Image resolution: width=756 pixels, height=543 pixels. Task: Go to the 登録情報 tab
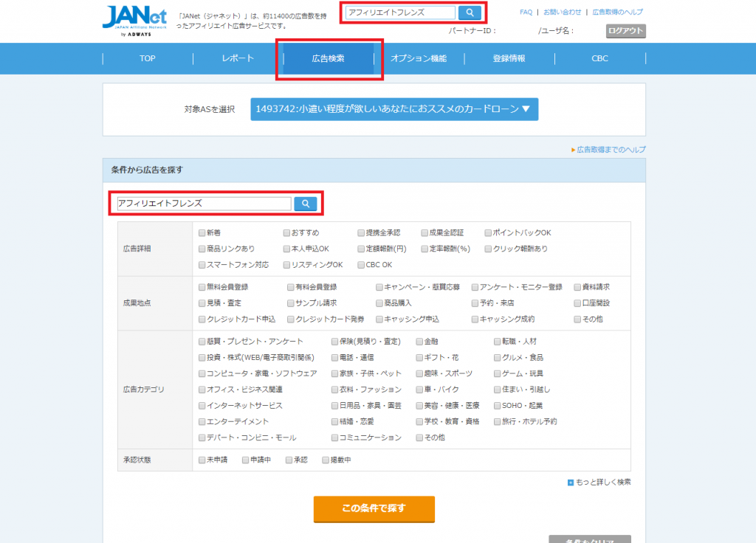(x=509, y=59)
